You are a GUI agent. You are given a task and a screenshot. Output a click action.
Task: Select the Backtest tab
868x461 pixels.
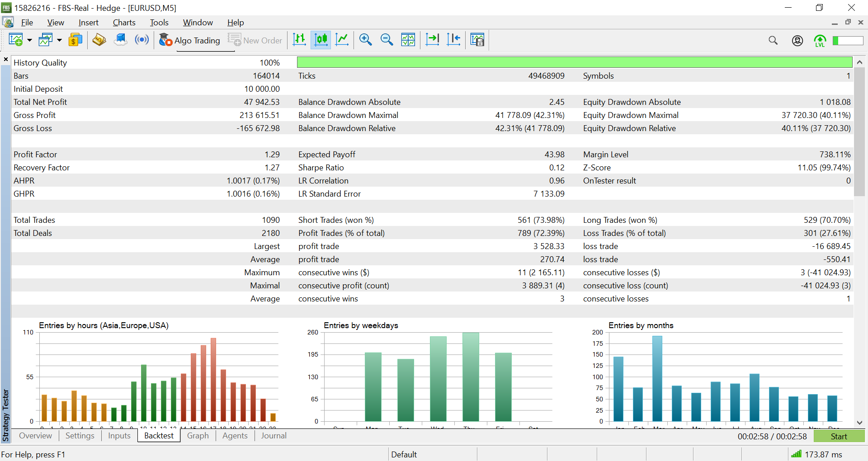click(159, 436)
